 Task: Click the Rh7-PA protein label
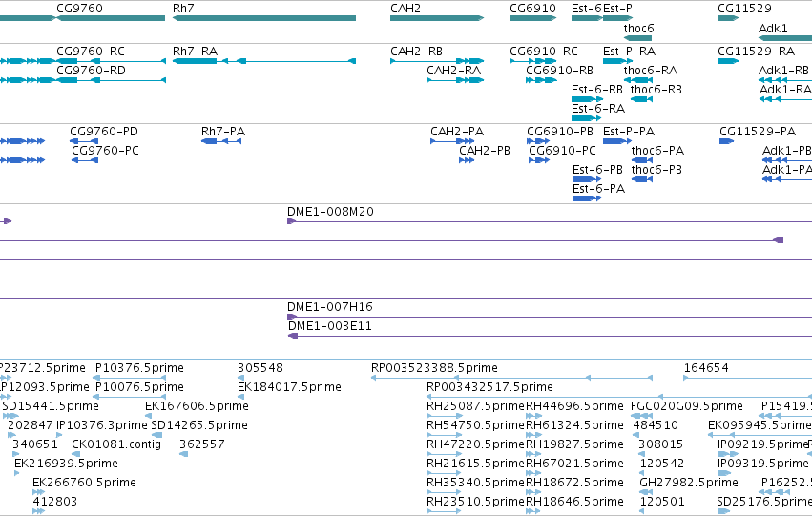(223, 132)
